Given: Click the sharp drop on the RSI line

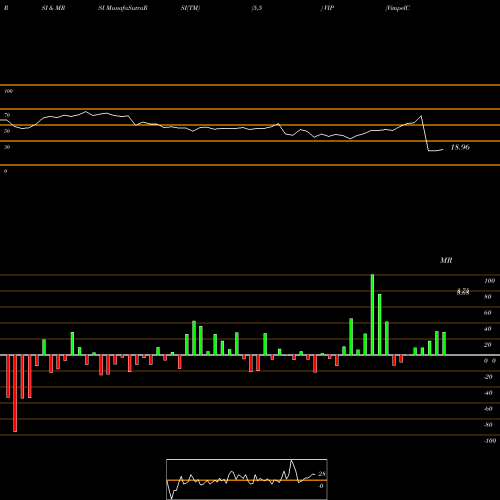Looking at the screenshot, I should tap(425, 133).
